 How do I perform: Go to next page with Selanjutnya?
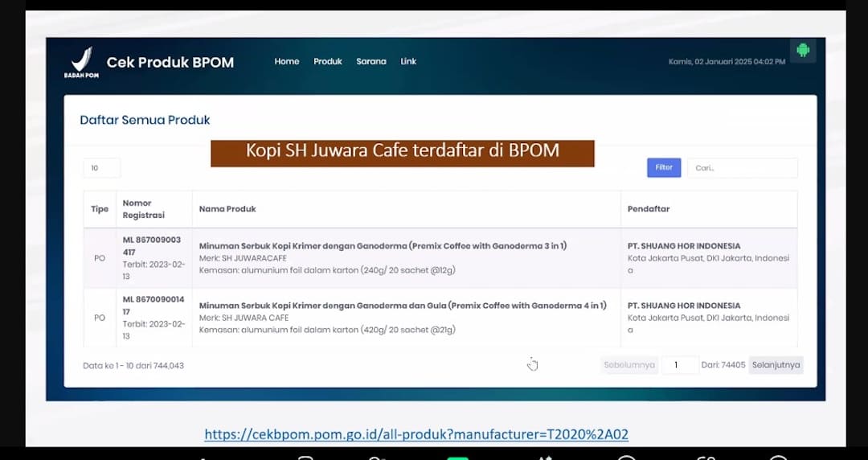click(x=776, y=365)
